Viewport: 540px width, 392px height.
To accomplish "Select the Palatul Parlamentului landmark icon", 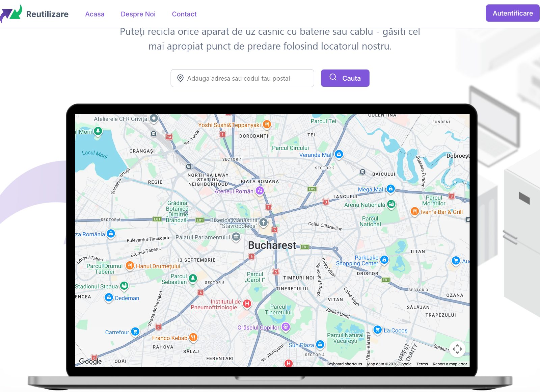I will (x=236, y=237).
